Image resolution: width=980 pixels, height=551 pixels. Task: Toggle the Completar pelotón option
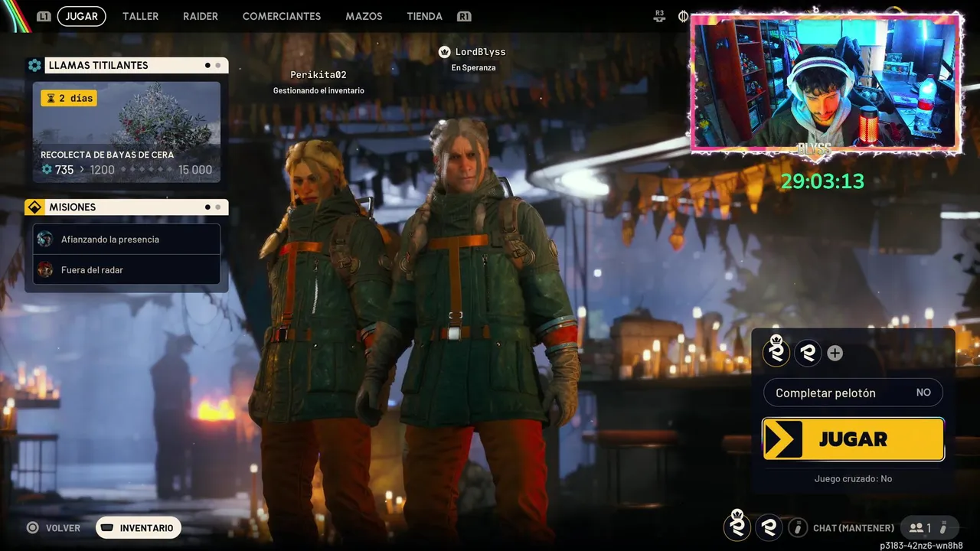[853, 393]
